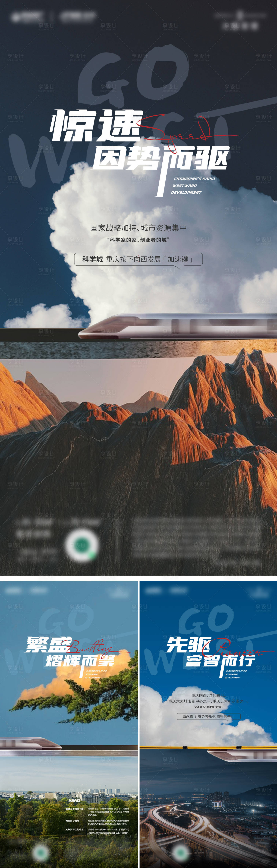This screenshot has width=277, height=868.
Task: Click the train on the lower-left poster
Action: point(31,743)
